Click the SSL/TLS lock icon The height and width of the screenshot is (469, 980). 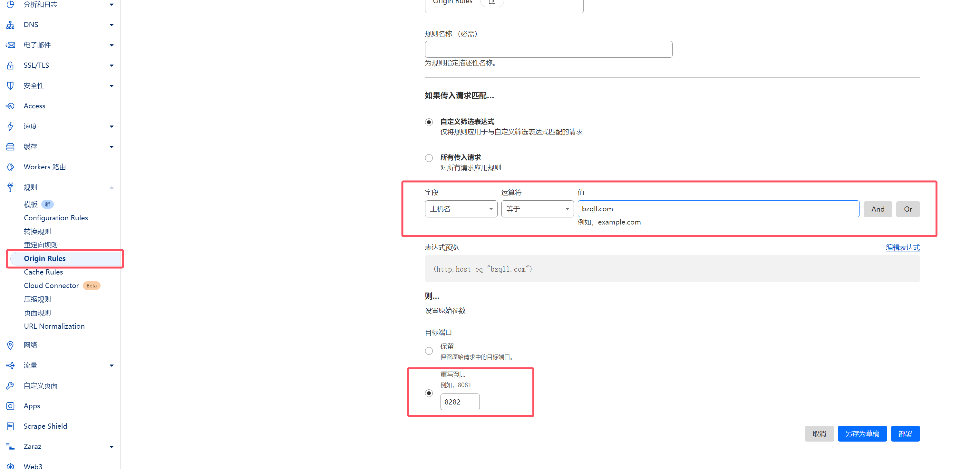click(x=10, y=65)
